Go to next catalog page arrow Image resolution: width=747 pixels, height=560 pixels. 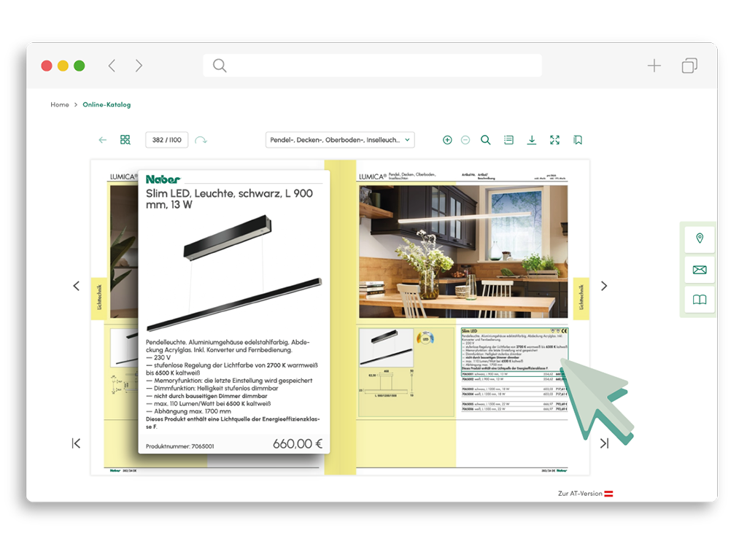[603, 286]
